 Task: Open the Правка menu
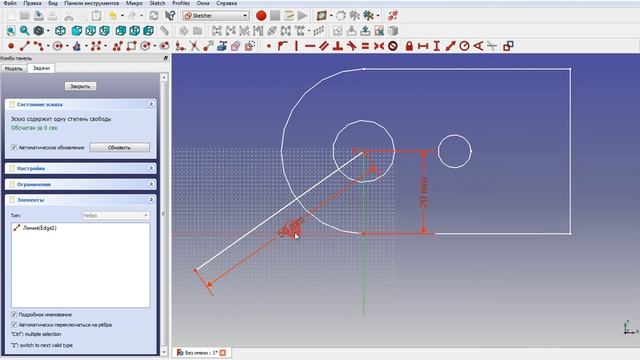click(32, 3)
